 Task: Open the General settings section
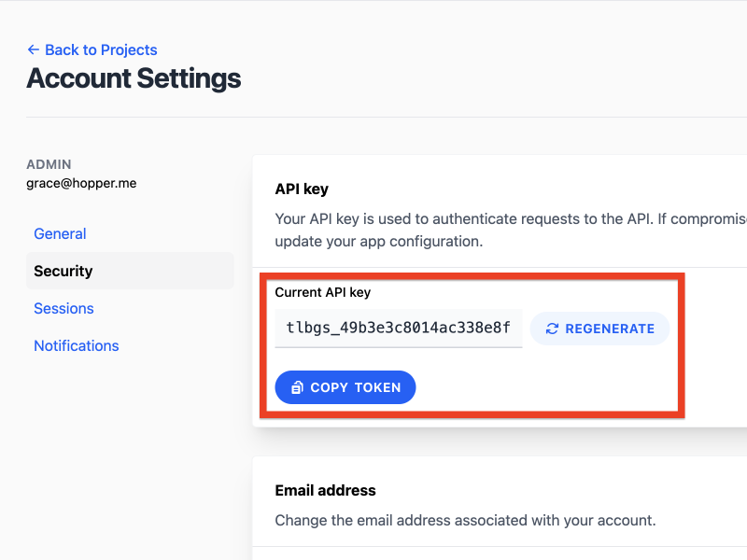tap(60, 234)
